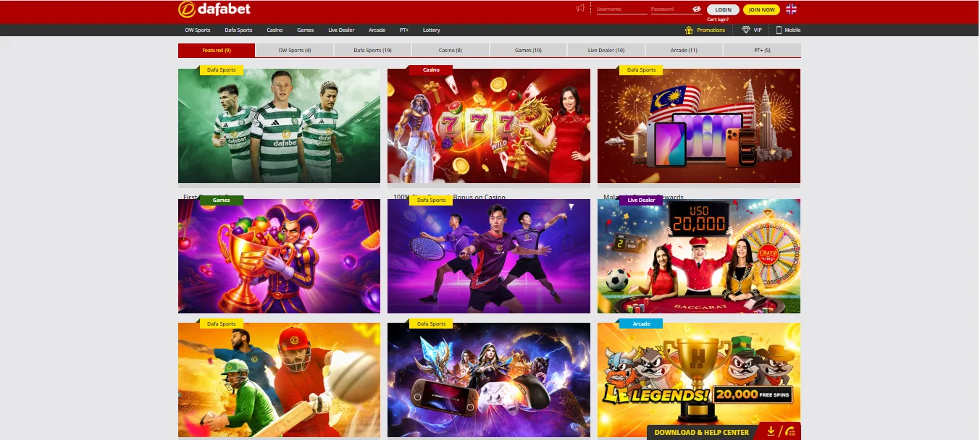
Task: Select the PT+ (5) tab
Action: (x=762, y=50)
